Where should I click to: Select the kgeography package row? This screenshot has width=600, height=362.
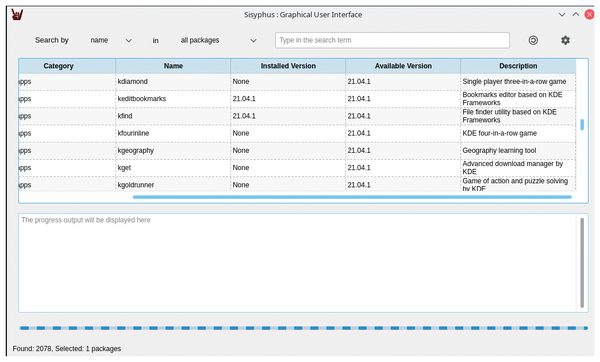click(x=297, y=150)
